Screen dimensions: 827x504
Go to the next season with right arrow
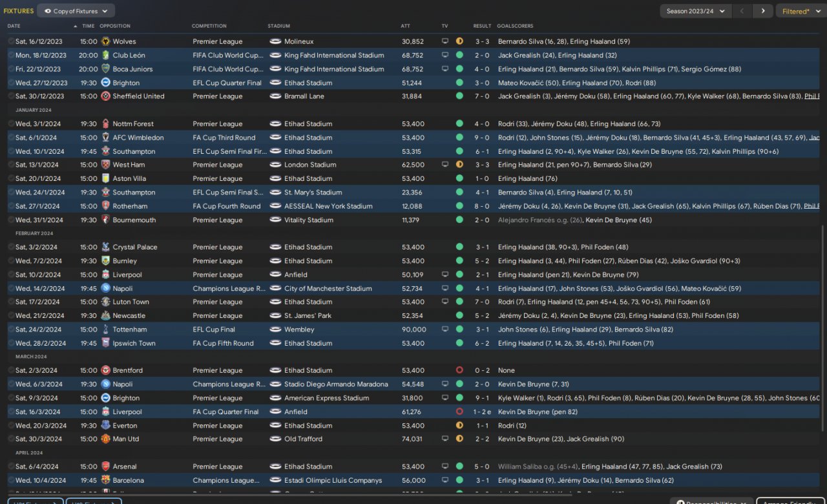tap(763, 11)
